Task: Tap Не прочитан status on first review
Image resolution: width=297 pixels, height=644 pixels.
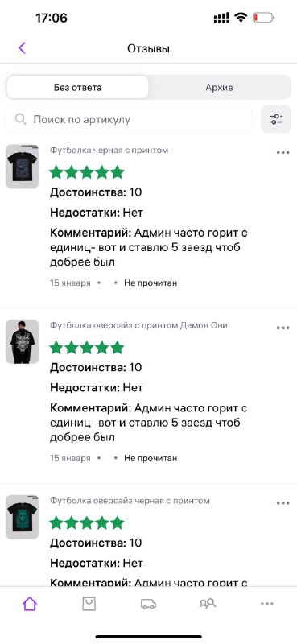Action: (x=151, y=283)
